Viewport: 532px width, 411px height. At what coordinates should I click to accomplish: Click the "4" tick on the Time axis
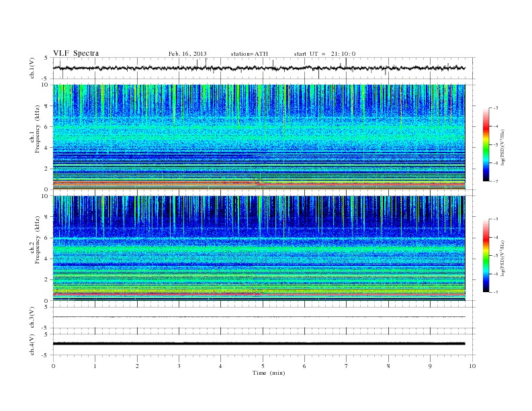click(x=220, y=366)
